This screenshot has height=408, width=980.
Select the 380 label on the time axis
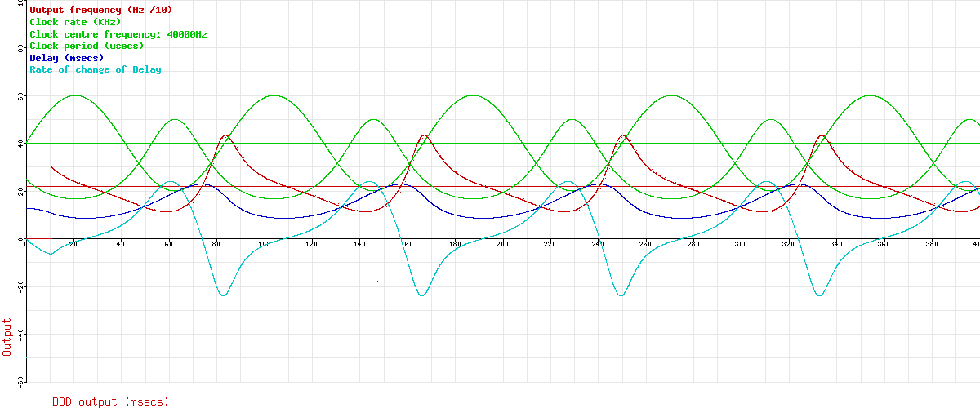[x=931, y=244]
